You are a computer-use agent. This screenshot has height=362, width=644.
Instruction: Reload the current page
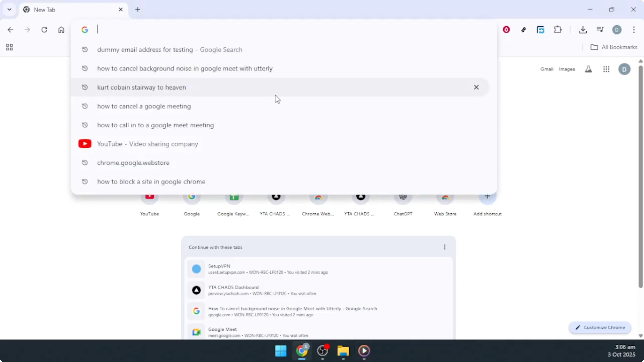(x=44, y=30)
